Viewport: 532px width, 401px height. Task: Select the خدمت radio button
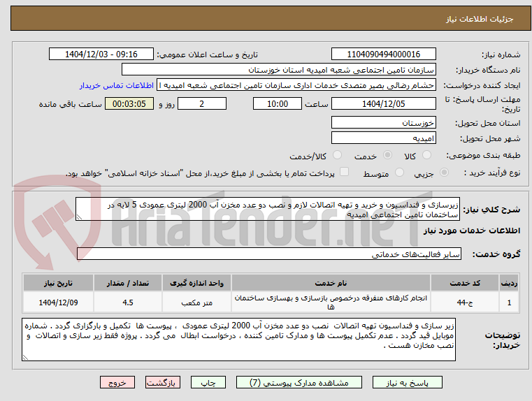[x=387, y=155]
